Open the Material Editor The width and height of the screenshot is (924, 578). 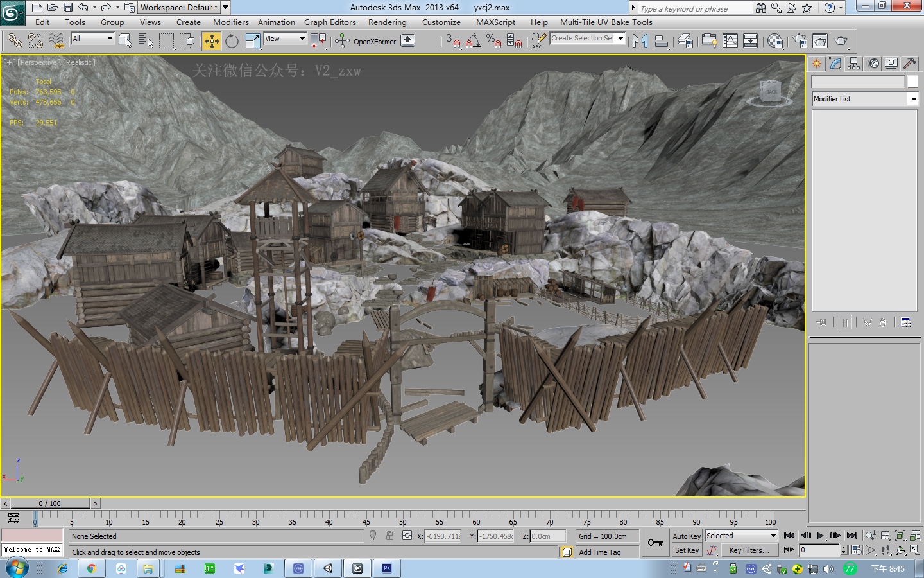pos(775,41)
